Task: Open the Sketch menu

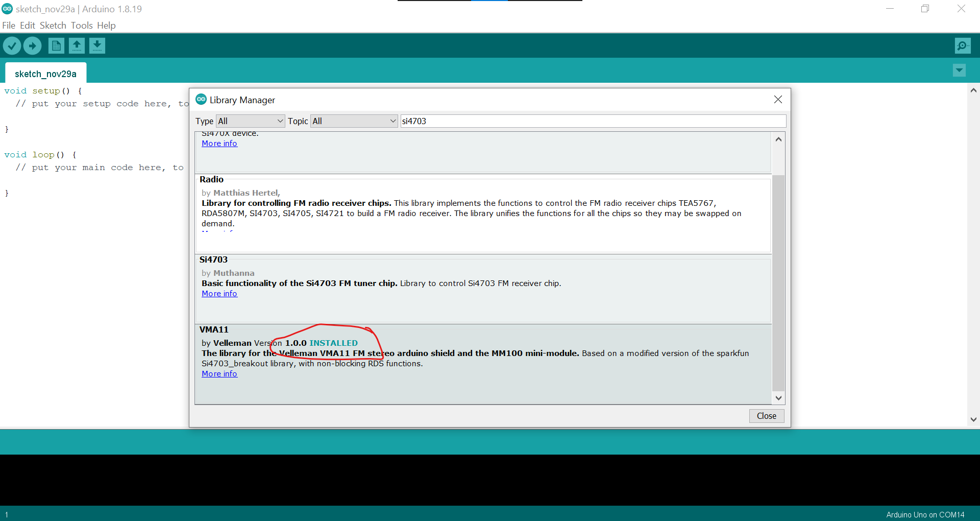Action: click(53, 26)
